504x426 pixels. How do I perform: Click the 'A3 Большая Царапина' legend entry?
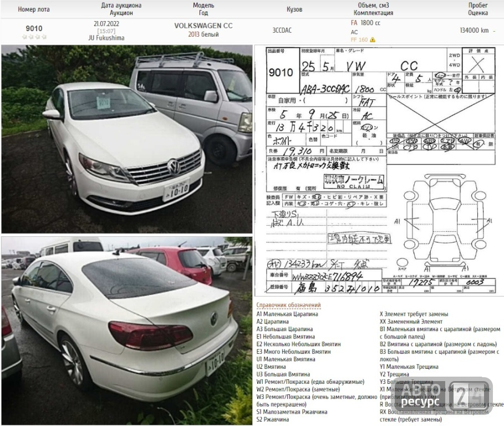point(284,329)
